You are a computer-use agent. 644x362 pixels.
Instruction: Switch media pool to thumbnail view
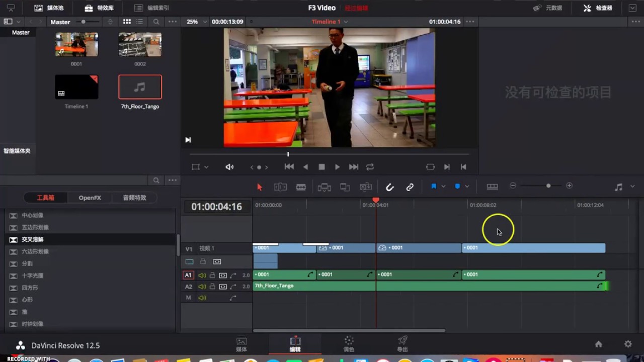(x=127, y=22)
